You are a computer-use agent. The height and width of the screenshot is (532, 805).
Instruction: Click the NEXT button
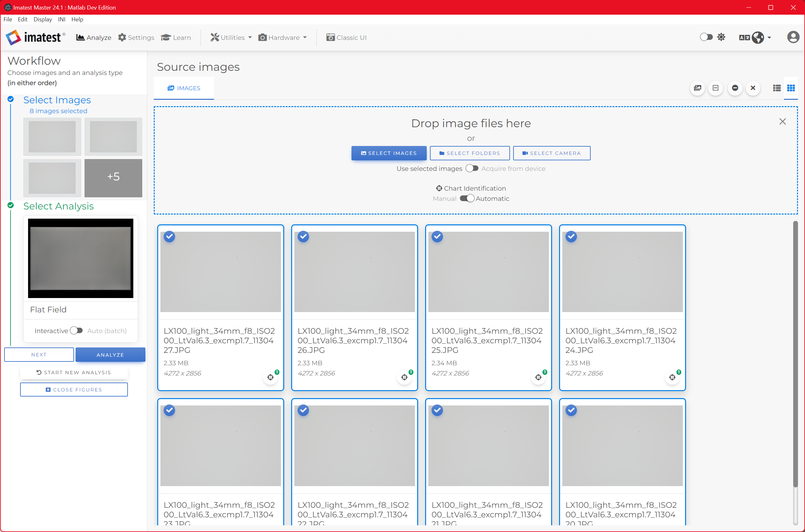[x=39, y=354]
